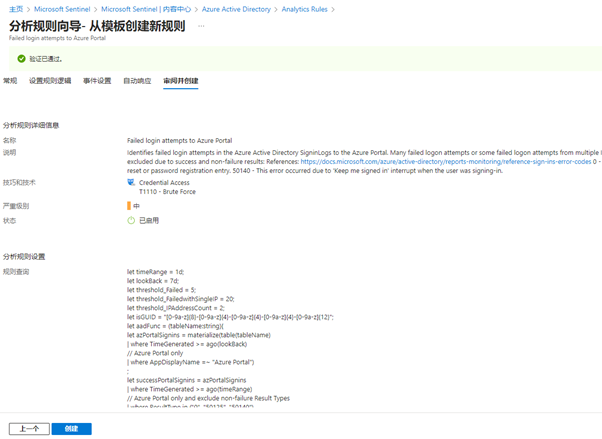Select the 'where AppDisplayName =~ "Azure Portal"' line

point(191,362)
